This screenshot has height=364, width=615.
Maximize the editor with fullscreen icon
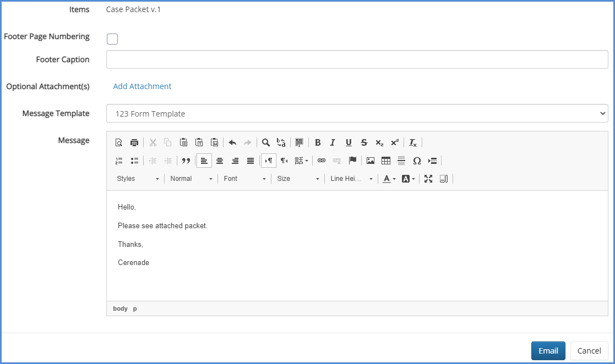428,179
